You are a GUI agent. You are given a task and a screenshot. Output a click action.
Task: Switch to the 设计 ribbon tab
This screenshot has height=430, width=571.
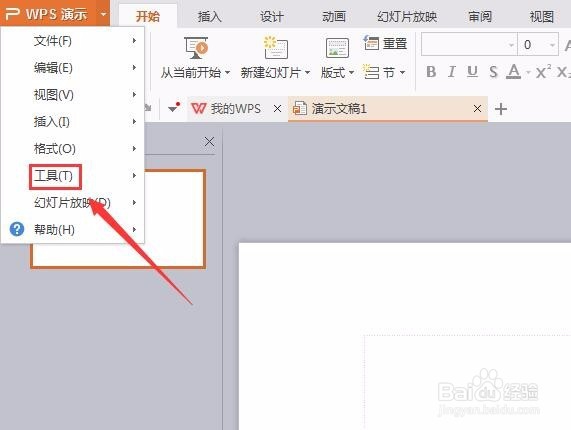pyautogui.click(x=272, y=16)
